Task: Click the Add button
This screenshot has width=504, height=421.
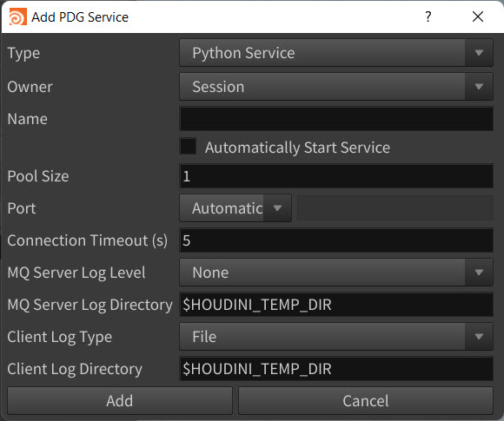Action: (120, 401)
